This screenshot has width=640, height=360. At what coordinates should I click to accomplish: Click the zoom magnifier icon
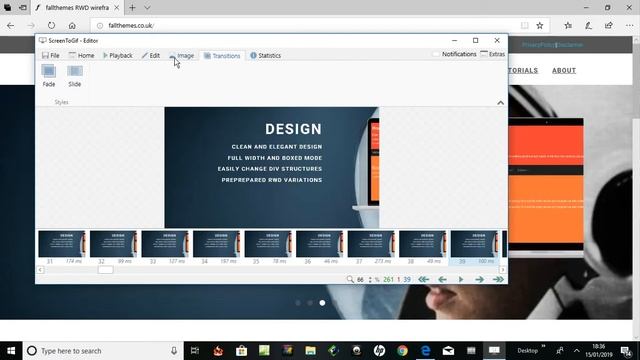350,280
